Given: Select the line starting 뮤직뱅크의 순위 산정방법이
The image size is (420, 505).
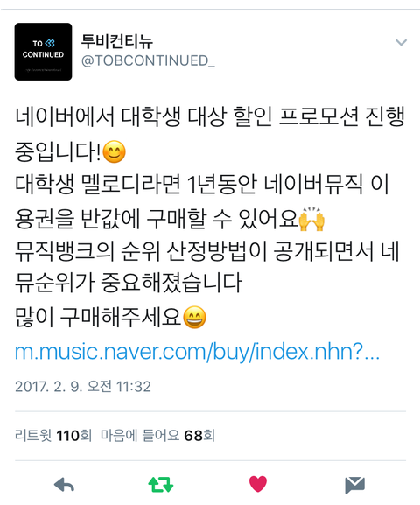Looking at the screenshot, I should 207,250.
